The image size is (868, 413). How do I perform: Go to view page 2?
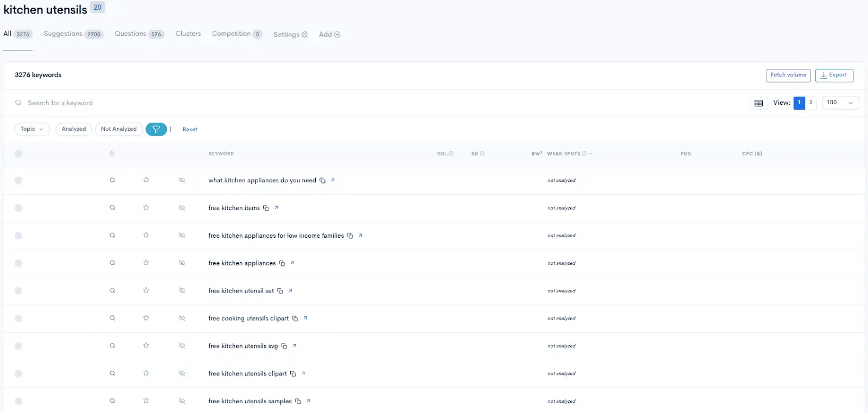click(x=811, y=103)
